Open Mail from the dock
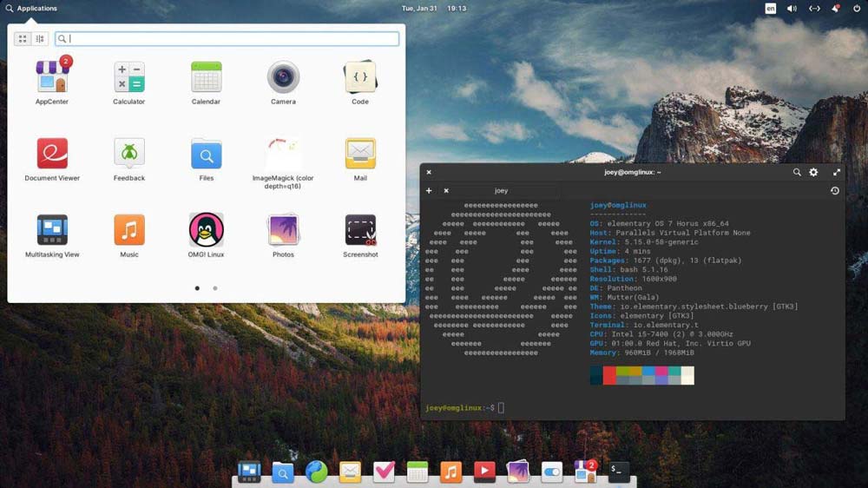The width and height of the screenshot is (868, 488). click(350, 472)
